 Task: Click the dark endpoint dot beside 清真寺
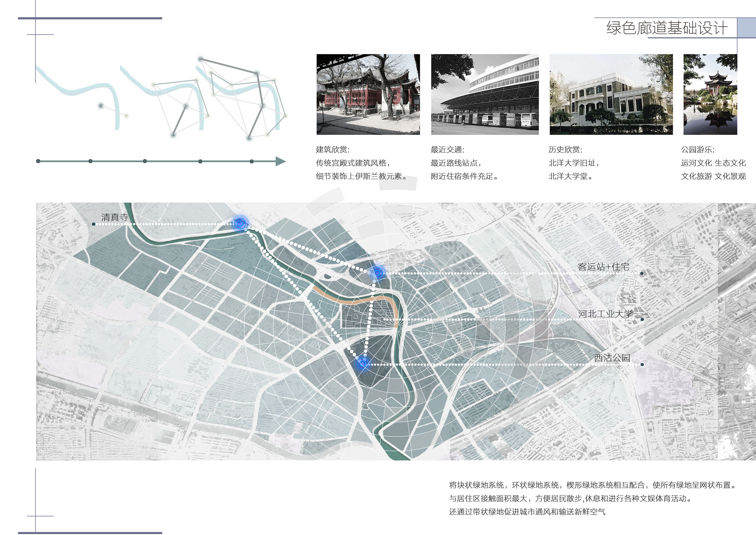pyautogui.click(x=94, y=224)
